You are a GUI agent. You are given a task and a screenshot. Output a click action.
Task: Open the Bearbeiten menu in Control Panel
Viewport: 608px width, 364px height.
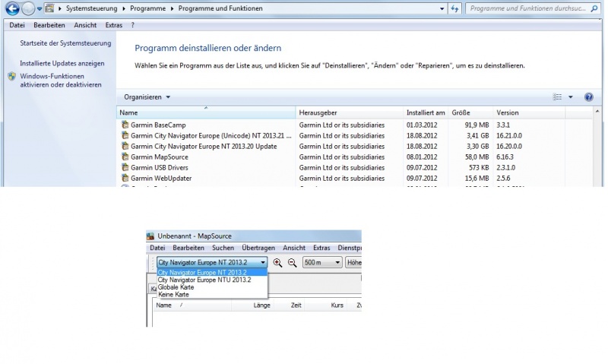49,25
